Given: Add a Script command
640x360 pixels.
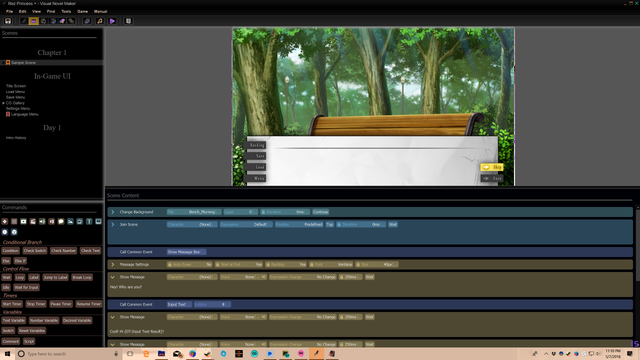Looking at the screenshot, I should click(x=29, y=341).
